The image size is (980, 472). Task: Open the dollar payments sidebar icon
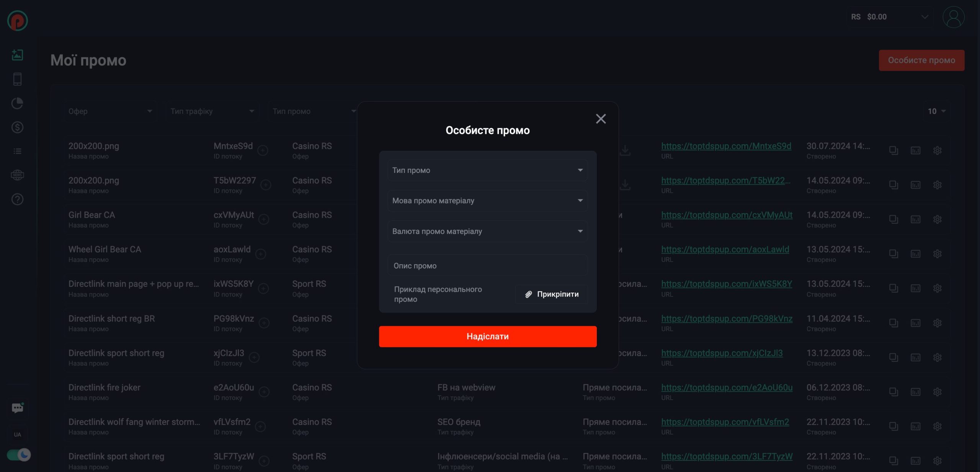[17, 127]
